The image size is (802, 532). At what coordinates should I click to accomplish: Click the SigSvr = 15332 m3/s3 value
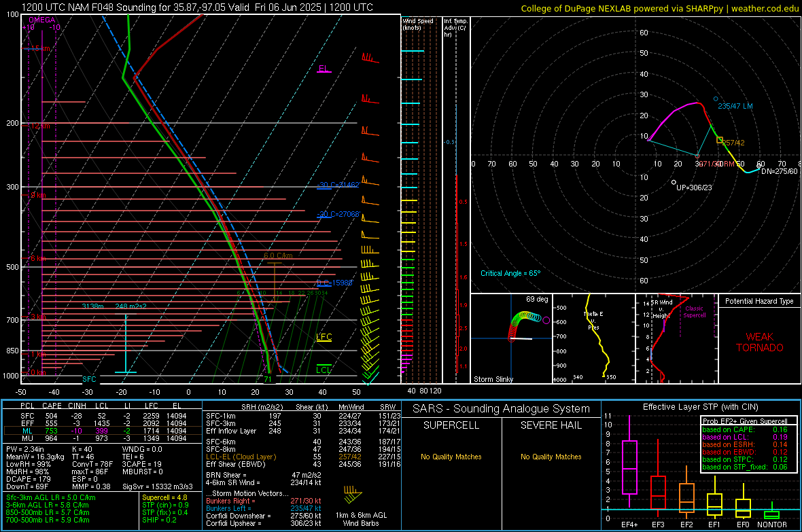click(x=158, y=486)
